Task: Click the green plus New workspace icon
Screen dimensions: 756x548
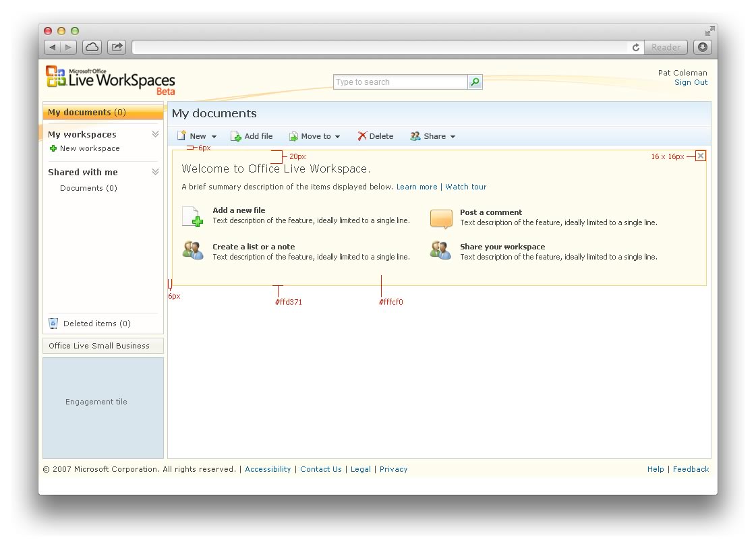Action: coord(53,148)
